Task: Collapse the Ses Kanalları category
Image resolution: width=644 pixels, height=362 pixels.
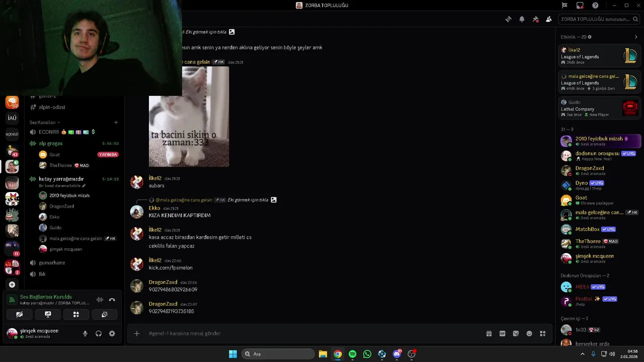Action: (x=44, y=122)
